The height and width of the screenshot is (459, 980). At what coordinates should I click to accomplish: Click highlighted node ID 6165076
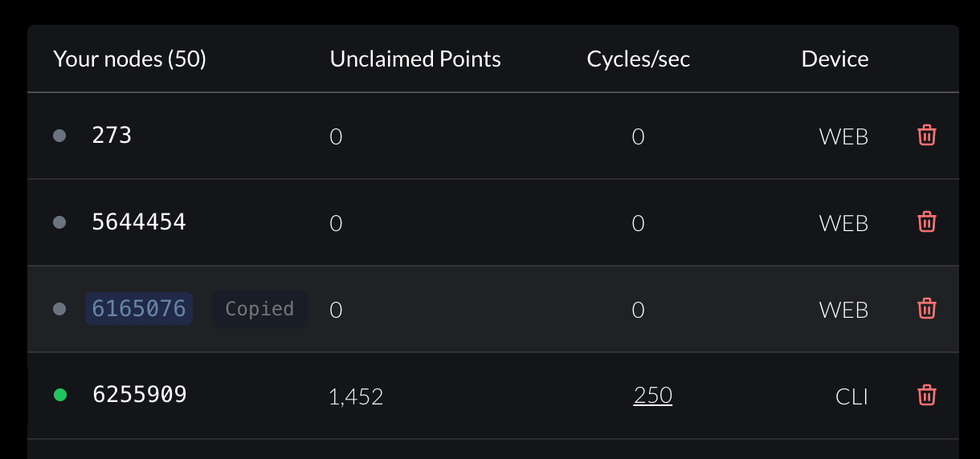click(x=139, y=308)
